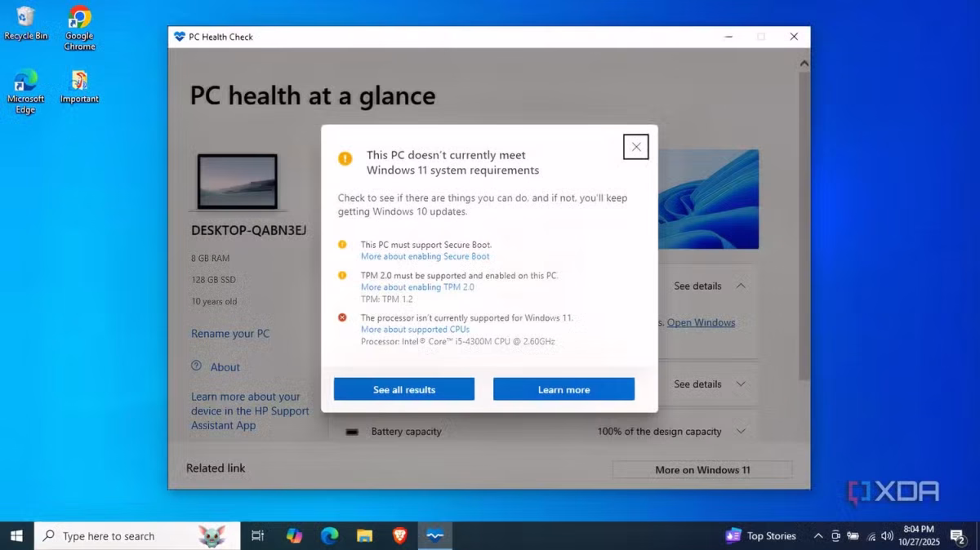Select Rename your PC

pyautogui.click(x=230, y=333)
